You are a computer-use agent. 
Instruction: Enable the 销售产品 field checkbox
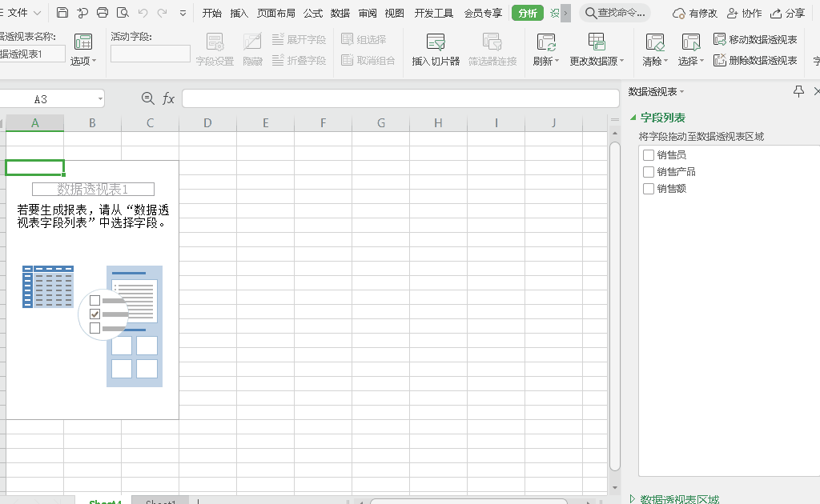pyautogui.click(x=649, y=172)
